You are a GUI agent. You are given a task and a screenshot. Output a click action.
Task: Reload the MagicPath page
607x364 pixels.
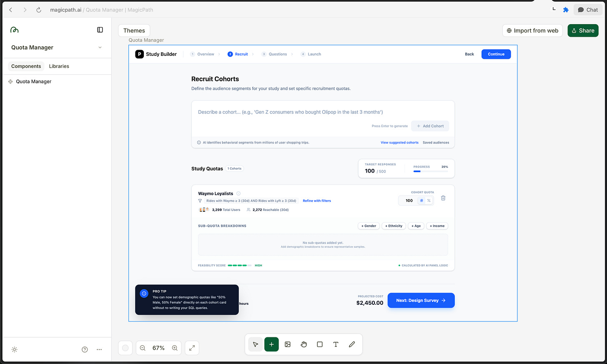39,10
